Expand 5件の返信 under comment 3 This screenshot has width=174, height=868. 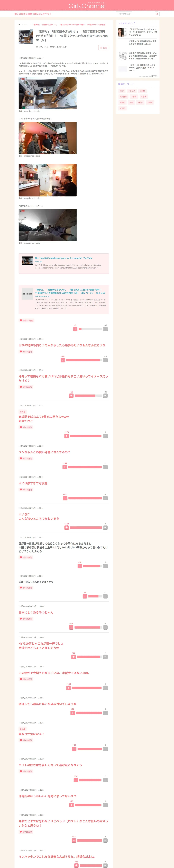(26, 387)
